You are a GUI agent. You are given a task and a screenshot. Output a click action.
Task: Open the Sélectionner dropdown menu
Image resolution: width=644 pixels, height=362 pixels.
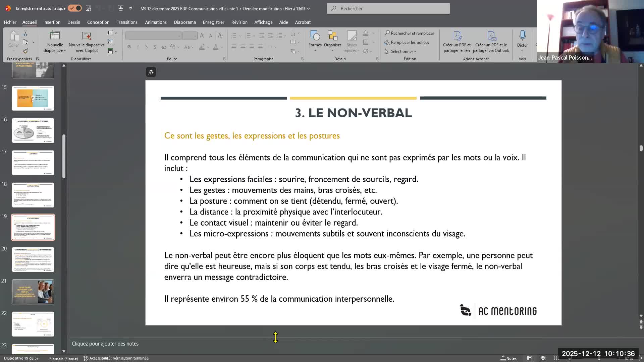(401, 51)
